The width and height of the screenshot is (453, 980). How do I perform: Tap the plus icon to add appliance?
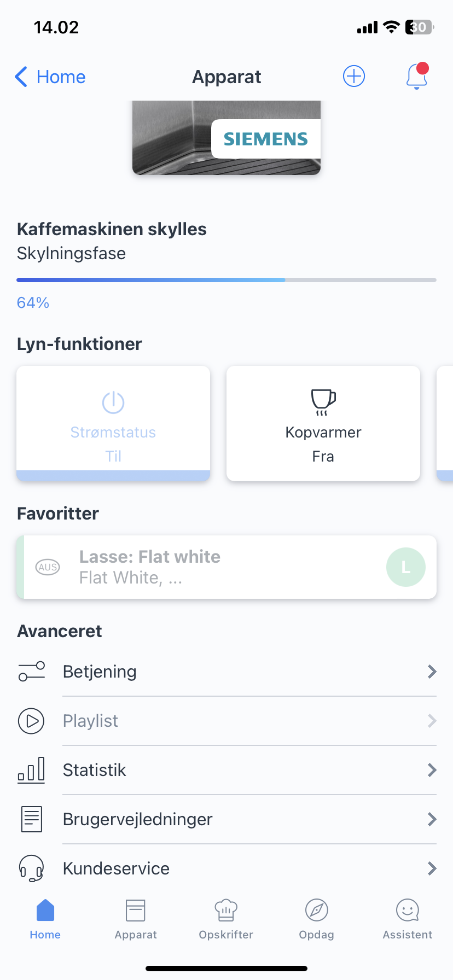pos(354,76)
